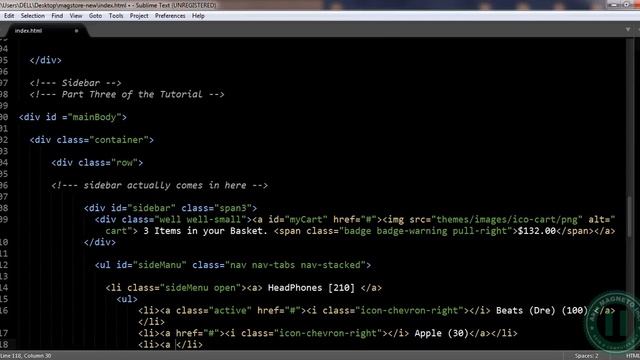Click the 'HeadPhones [210]' text

[311, 288]
